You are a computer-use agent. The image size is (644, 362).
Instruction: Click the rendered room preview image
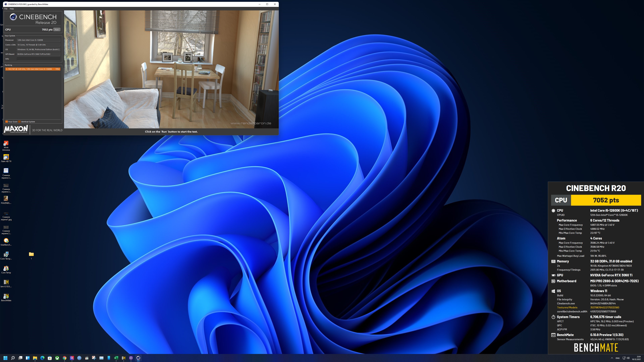pyautogui.click(x=171, y=69)
